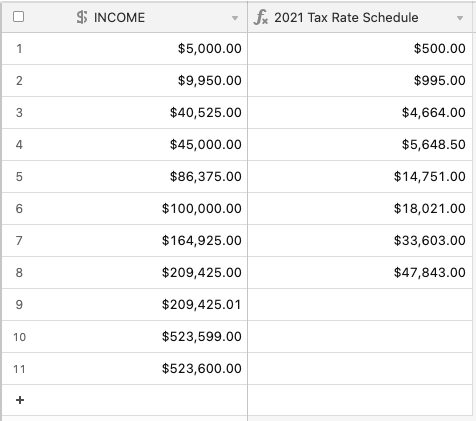Select the $86,375.00 income cell

(x=125, y=177)
